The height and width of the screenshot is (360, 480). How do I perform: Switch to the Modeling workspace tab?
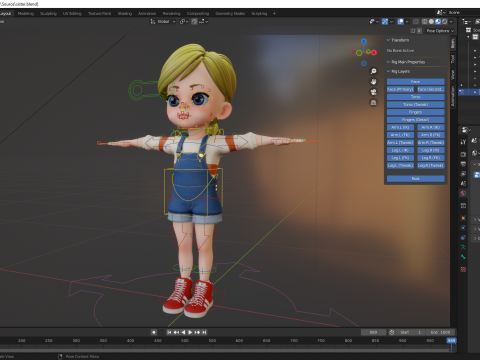[26, 13]
